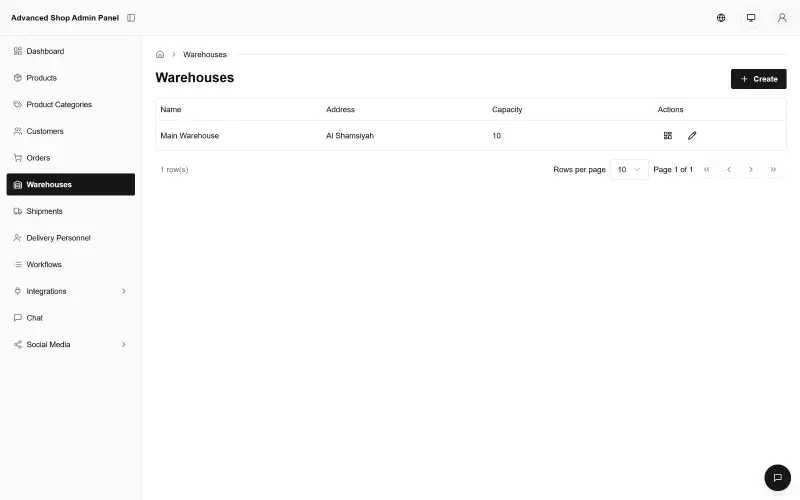Click the Chat bubble sidebar icon

(x=18, y=317)
